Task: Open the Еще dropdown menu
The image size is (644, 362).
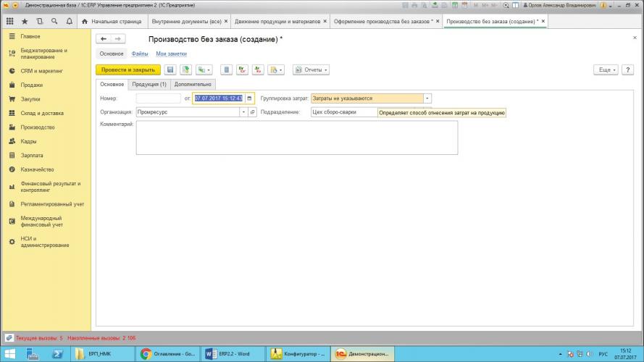Action: click(x=605, y=70)
